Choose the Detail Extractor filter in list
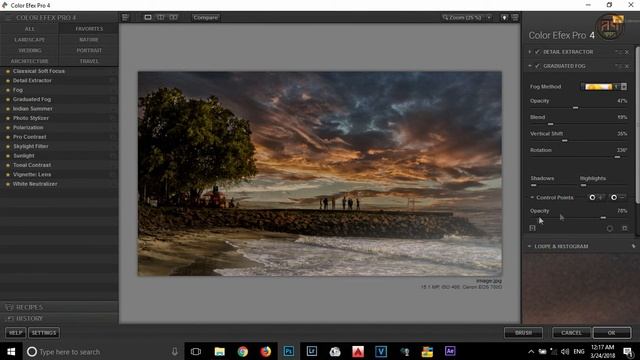Image resolution: width=640 pixels, height=360 pixels. [32, 80]
